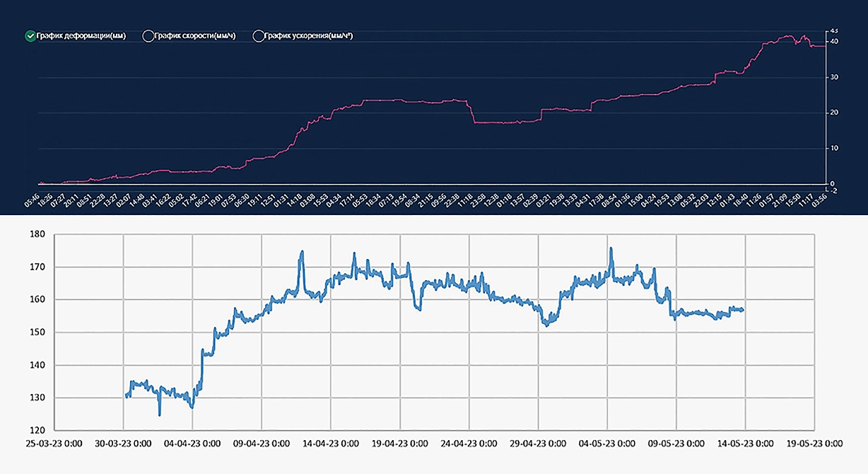Click y-axis value 140 on the lower chart
The height and width of the screenshot is (474, 868).
pos(37,365)
